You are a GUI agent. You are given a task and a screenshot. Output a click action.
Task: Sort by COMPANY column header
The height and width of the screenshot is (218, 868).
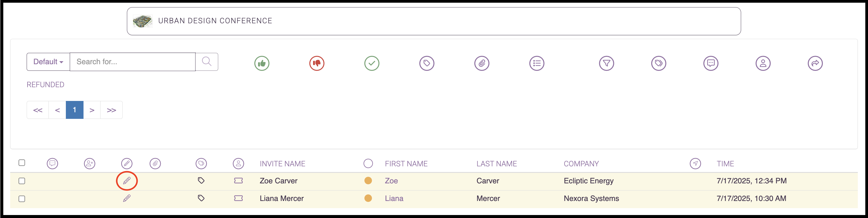[581, 164]
